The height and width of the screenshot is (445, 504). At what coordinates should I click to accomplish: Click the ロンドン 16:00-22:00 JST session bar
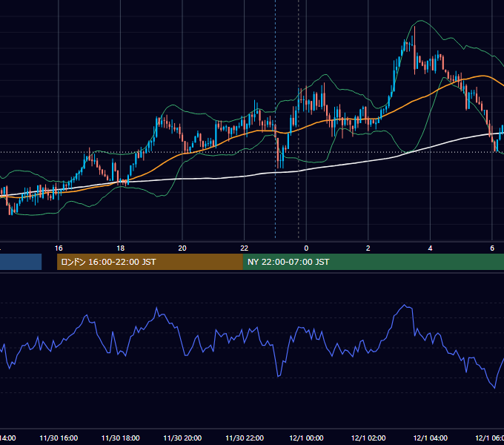pos(150,262)
